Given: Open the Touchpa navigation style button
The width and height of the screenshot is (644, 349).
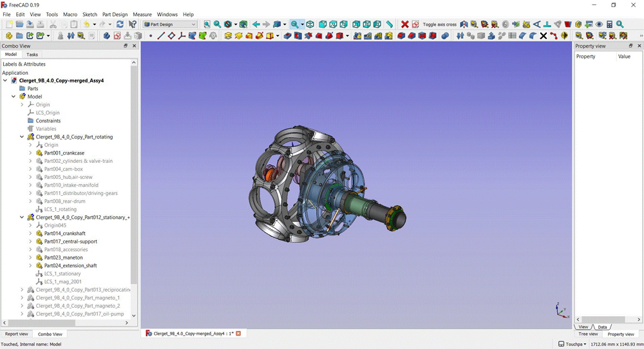Looking at the screenshot, I should (573, 344).
